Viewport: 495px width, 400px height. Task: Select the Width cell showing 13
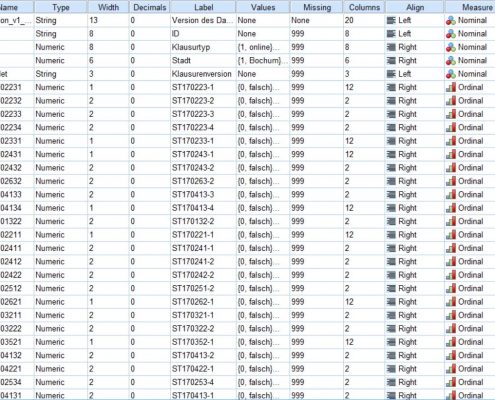point(108,20)
